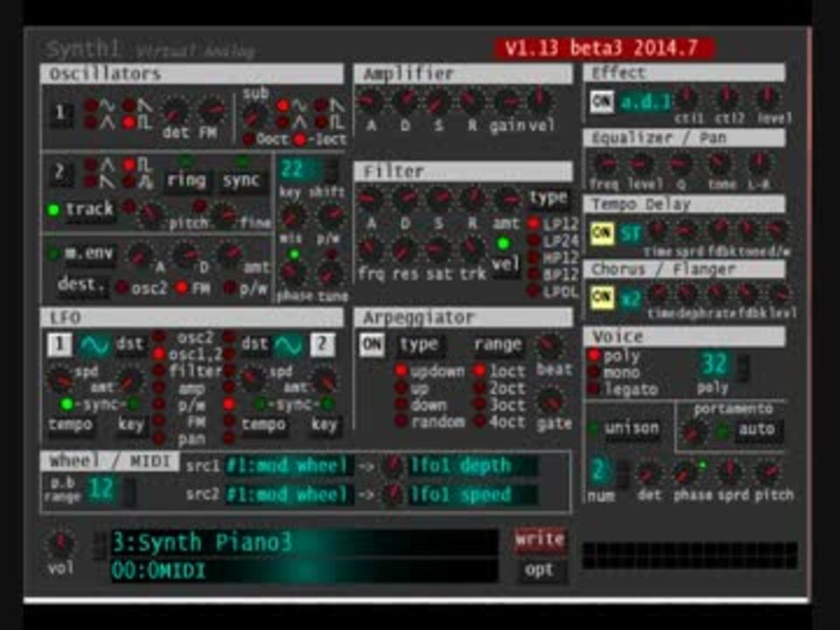Click the arpeggiator gate knob
This screenshot has width=840, height=630.
550,401
